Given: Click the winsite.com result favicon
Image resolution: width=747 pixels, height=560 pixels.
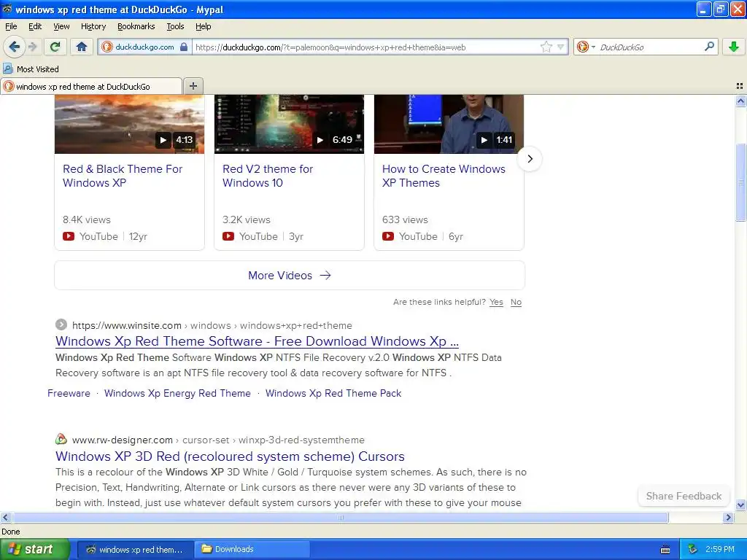Looking at the screenshot, I should (61, 324).
